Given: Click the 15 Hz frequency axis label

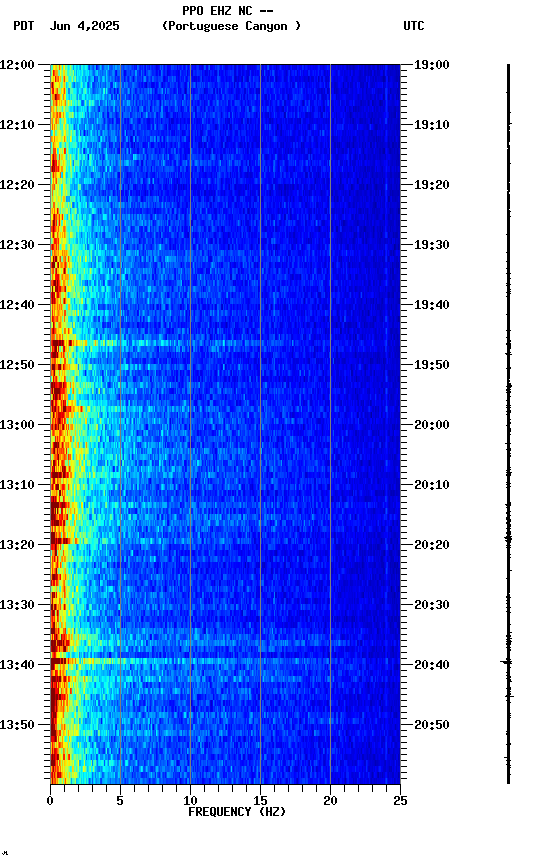Looking at the screenshot, I should (260, 801).
